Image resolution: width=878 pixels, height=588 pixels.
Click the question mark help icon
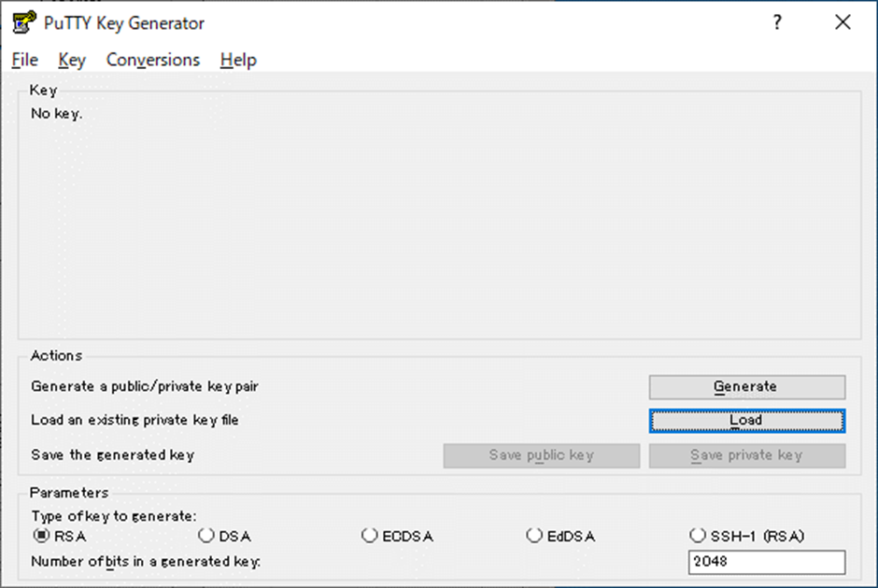tap(777, 22)
